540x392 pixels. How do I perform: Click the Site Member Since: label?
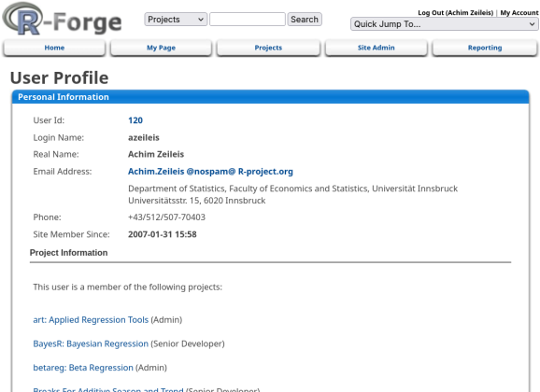71,234
